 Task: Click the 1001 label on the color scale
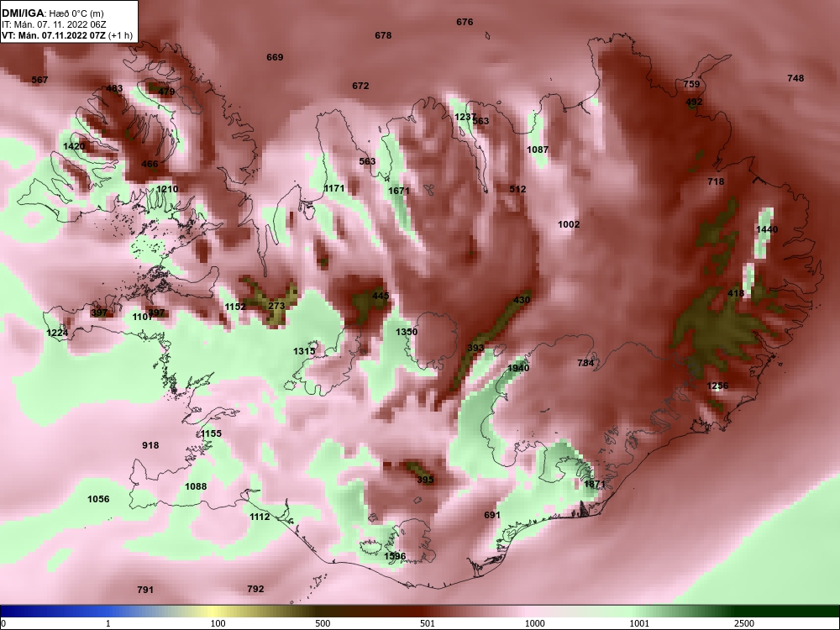pos(639,623)
